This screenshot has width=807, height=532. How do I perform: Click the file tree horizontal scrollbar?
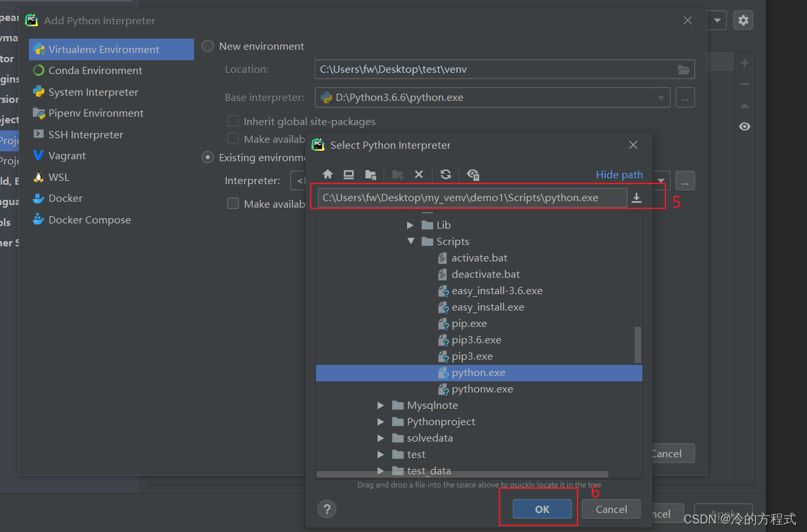pos(462,475)
